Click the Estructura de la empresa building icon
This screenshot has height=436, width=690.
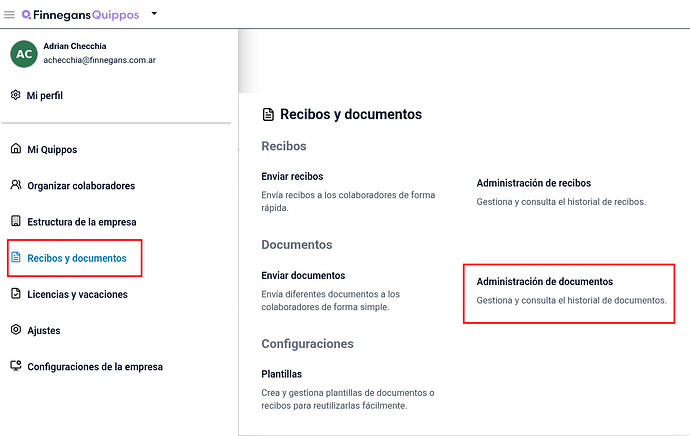(x=16, y=221)
